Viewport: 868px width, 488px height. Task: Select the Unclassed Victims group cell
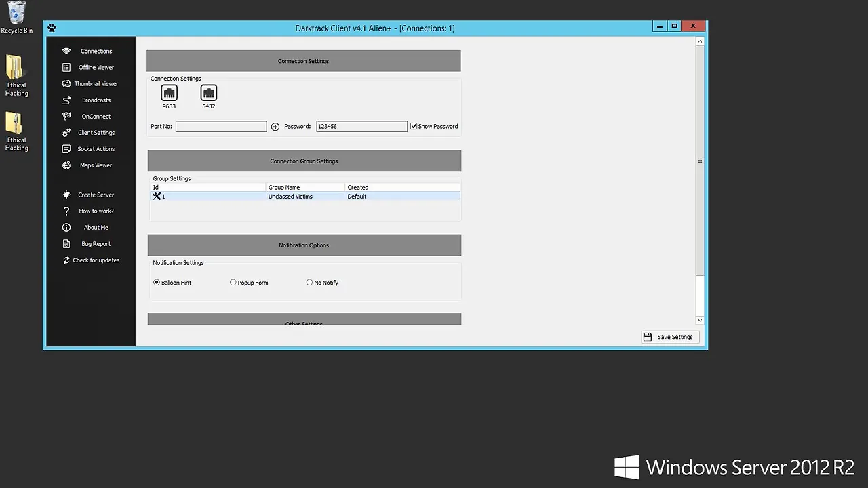pyautogui.click(x=290, y=197)
